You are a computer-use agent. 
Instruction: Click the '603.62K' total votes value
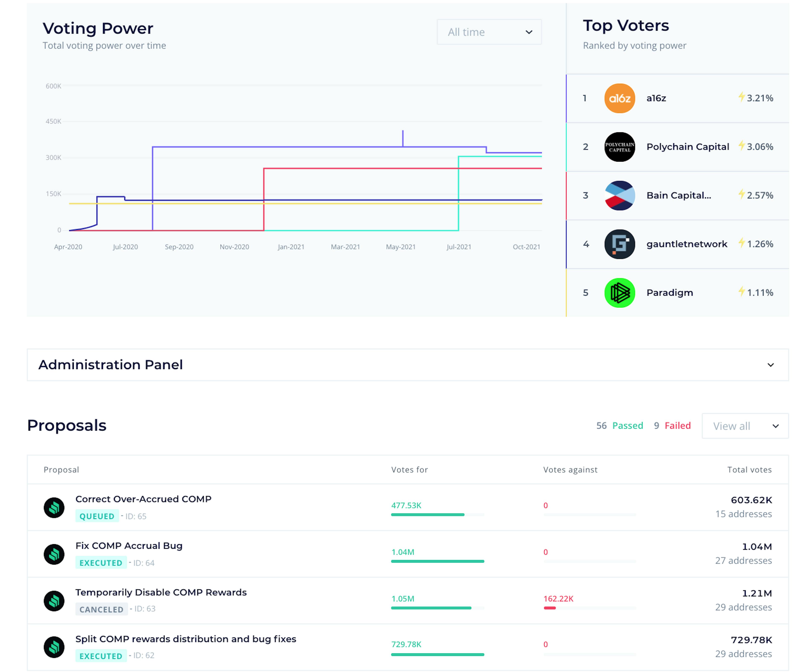[x=751, y=500]
